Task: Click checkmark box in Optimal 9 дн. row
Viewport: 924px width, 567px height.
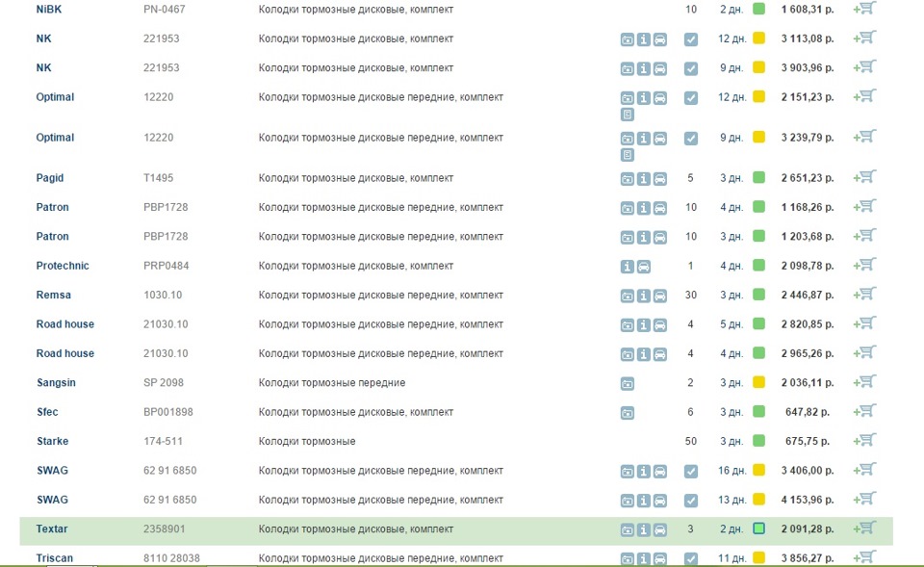Action: tap(691, 139)
